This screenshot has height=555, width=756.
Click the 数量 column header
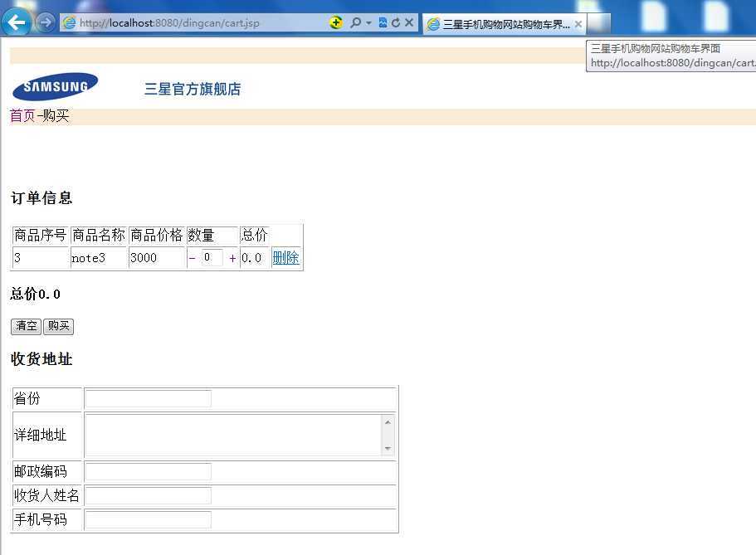point(212,236)
